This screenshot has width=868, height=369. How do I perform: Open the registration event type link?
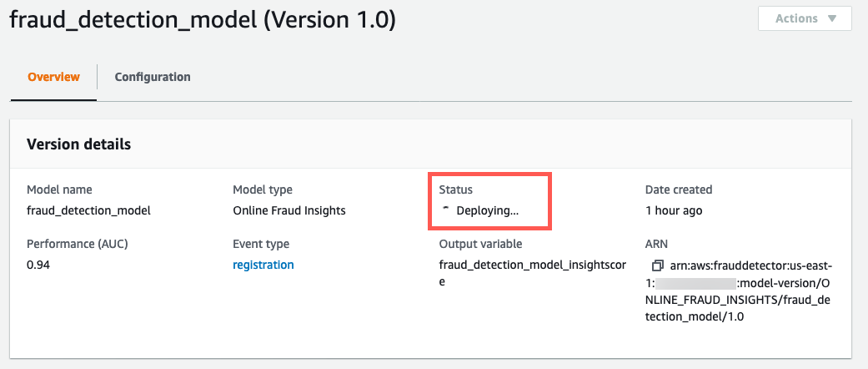263,265
